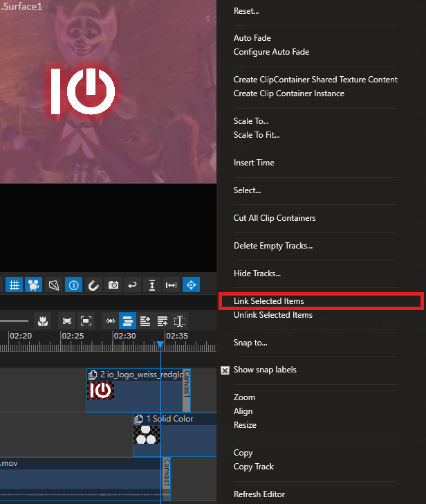Click Hide Tracks... menu item
This screenshot has height=504, width=426.
pyautogui.click(x=257, y=273)
